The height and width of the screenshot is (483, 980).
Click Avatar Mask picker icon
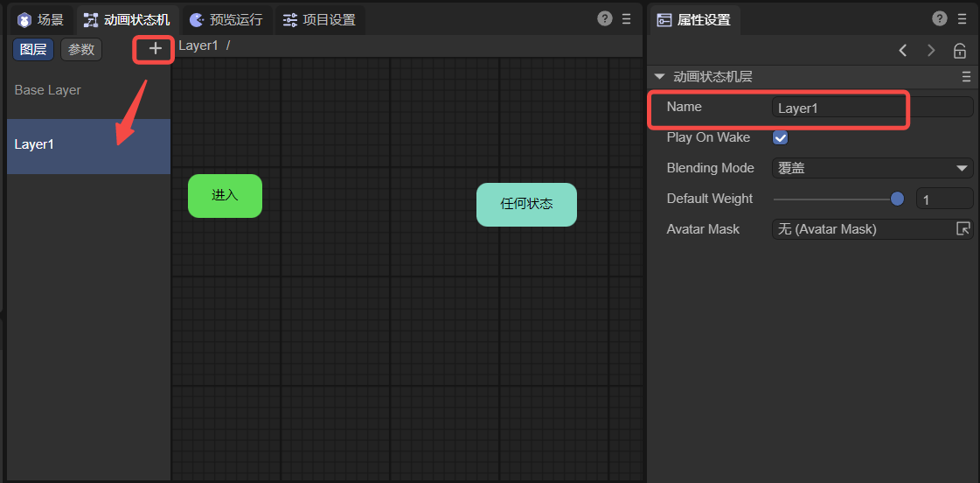point(963,229)
